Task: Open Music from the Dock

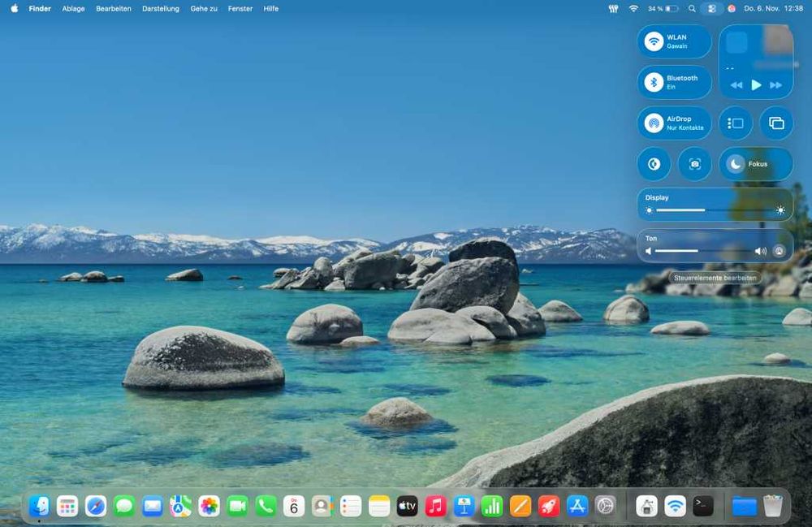Action: pyautogui.click(x=435, y=506)
